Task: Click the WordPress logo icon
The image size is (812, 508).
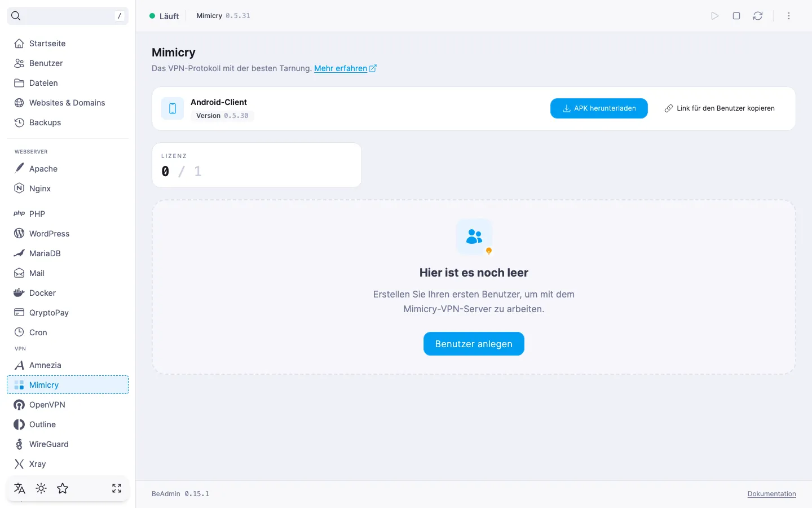Action: [19, 234]
